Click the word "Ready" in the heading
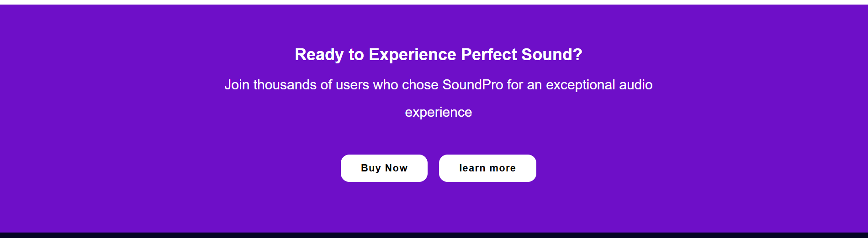Viewport: 868px width, 238px height. coord(319,55)
